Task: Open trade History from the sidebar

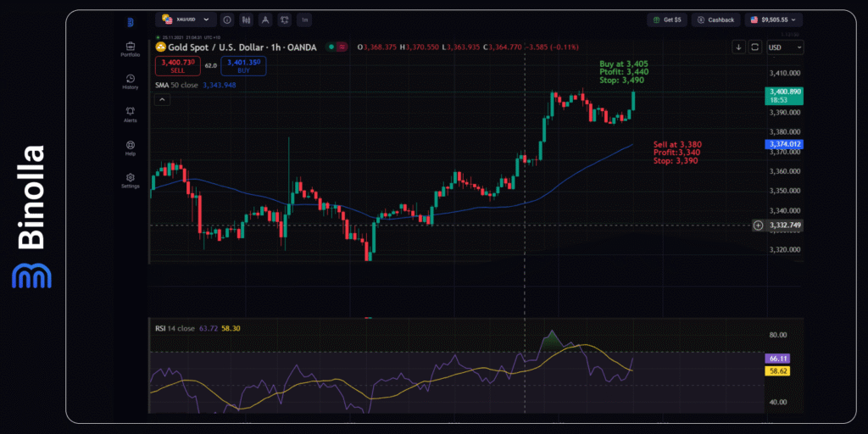Action: click(x=130, y=81)
